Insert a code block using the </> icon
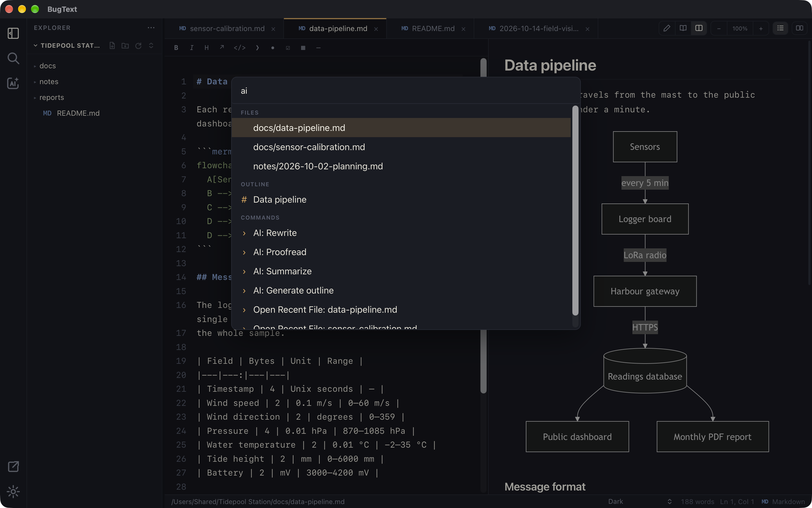The height and width of the screenshot is (508, 812). [x=240, y=48]
